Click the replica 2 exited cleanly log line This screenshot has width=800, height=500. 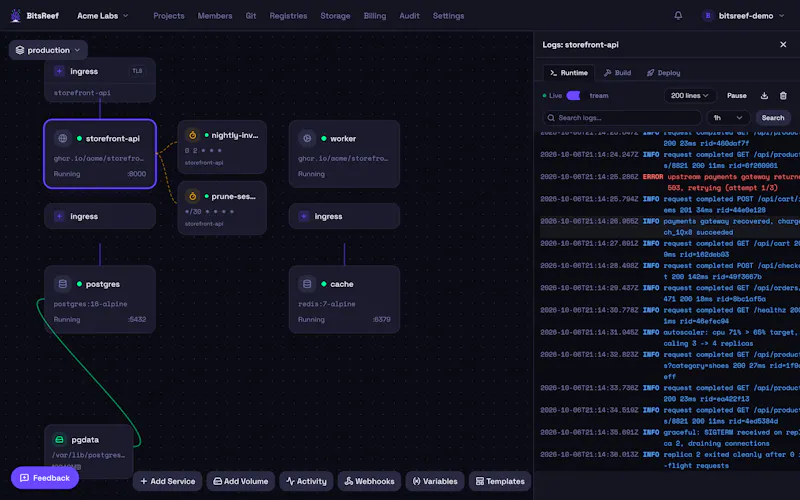pos(670,460)
